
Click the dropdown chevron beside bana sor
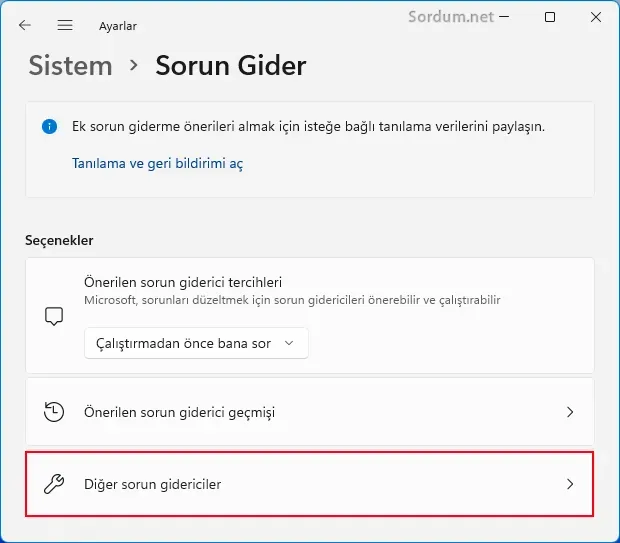(x=289, y=343)
